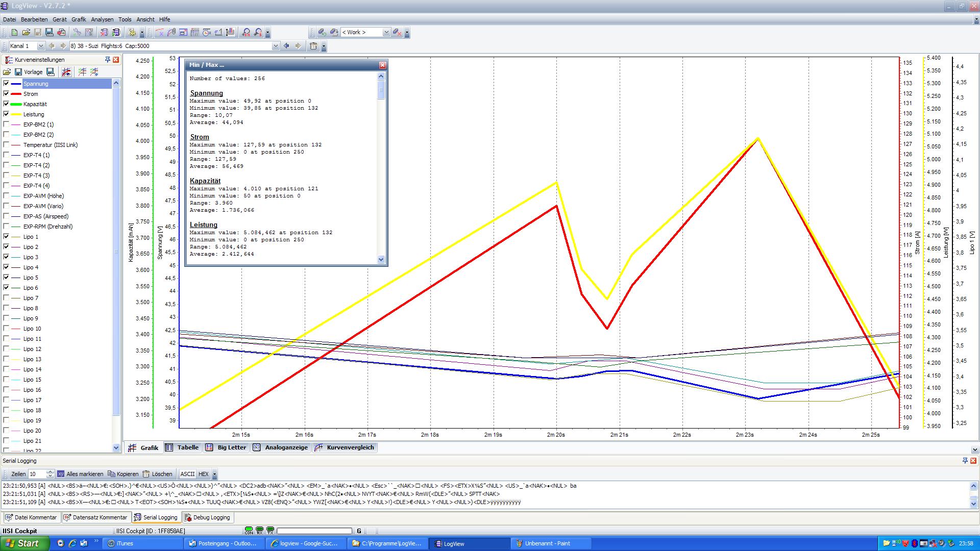Uncheck the Kapazität curve checkbox

point(6,104)
